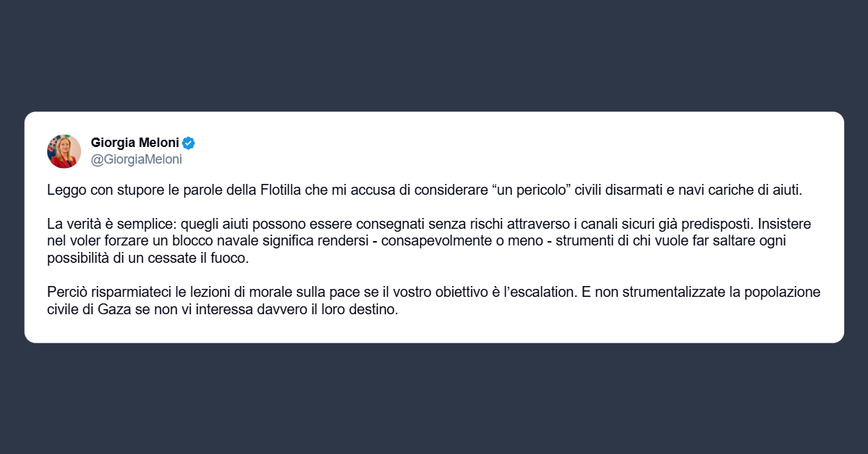Click the blue verified badge

click(188, 143)
